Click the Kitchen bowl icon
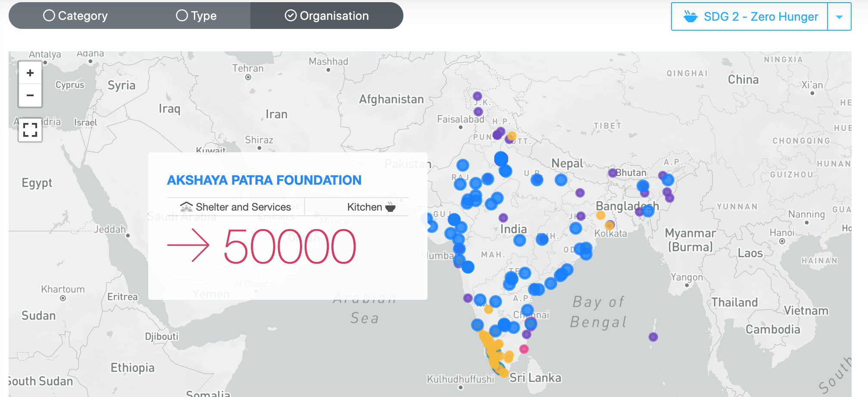Image resolution: width=868 pixels, height=397 pixels. pyautogui.click(x=390, y=207)
